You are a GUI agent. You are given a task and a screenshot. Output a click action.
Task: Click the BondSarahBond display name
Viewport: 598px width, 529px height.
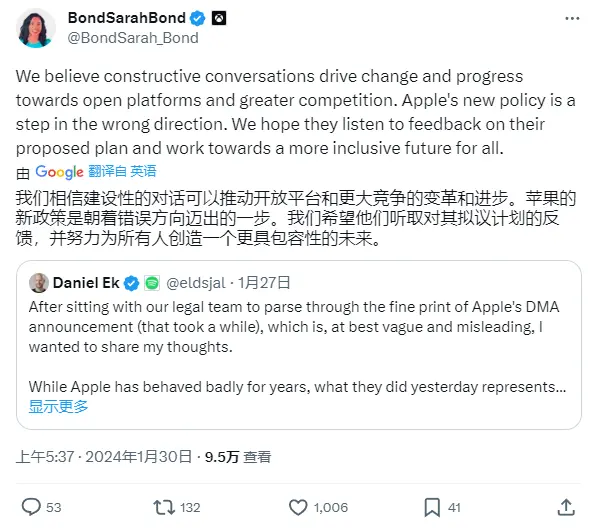pyautogui.click(x=127, y=18)
